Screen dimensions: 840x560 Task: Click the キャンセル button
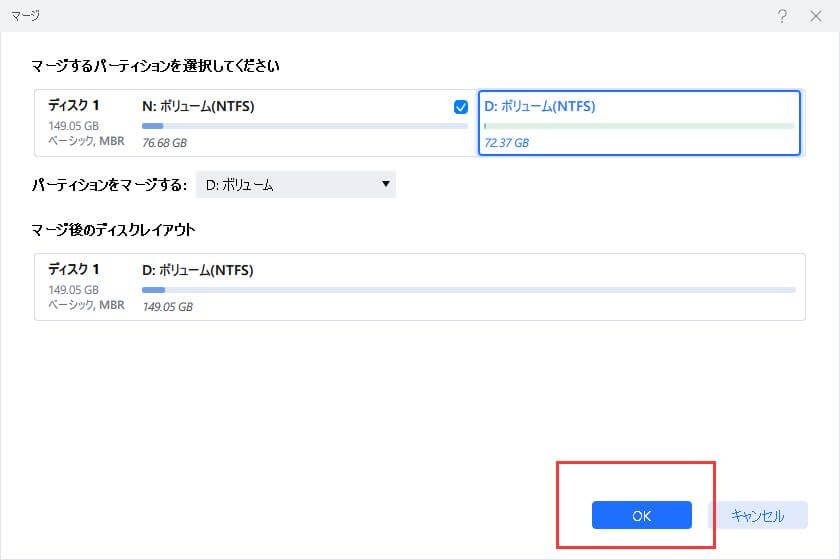tap(758, 515)
